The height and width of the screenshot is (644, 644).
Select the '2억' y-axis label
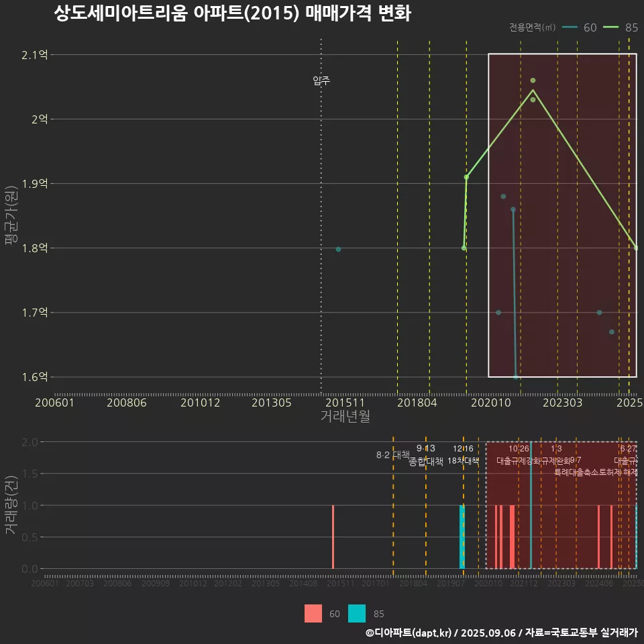[x=40, y=119]
